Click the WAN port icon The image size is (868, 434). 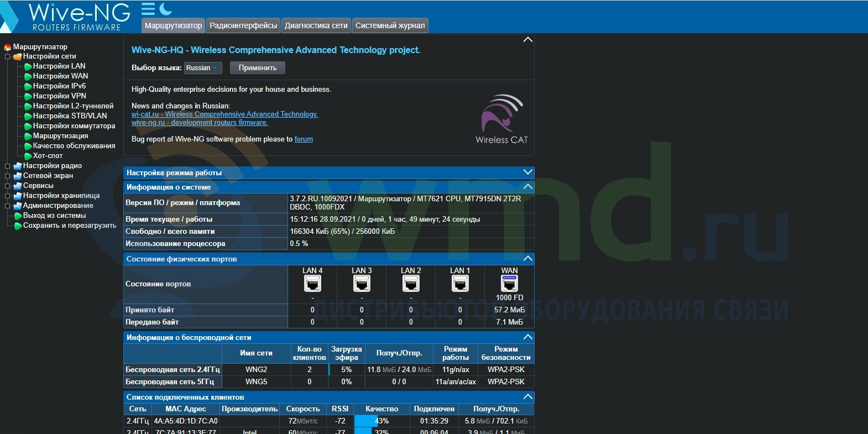509,284
